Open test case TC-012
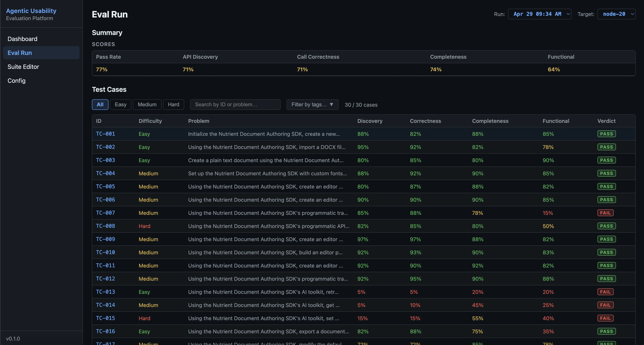Viewport: 644px width, 345px height. pyautogui.click(x=105, y=279)
